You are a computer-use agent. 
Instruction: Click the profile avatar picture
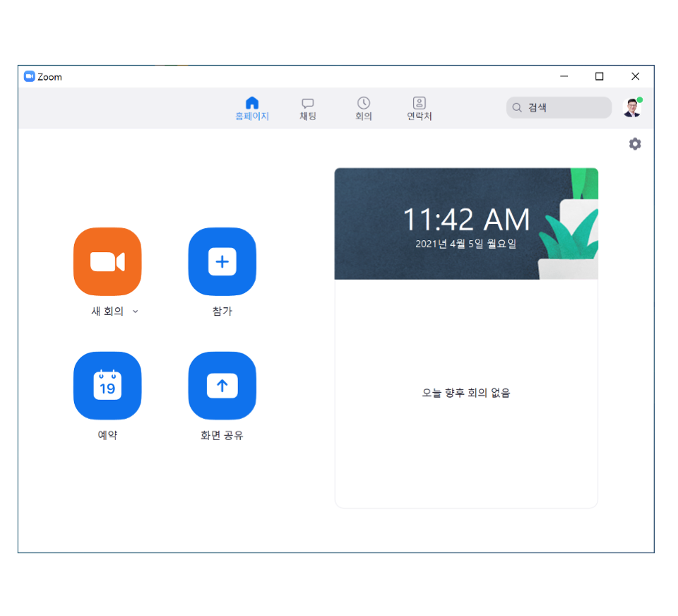(x=632, y=107)
